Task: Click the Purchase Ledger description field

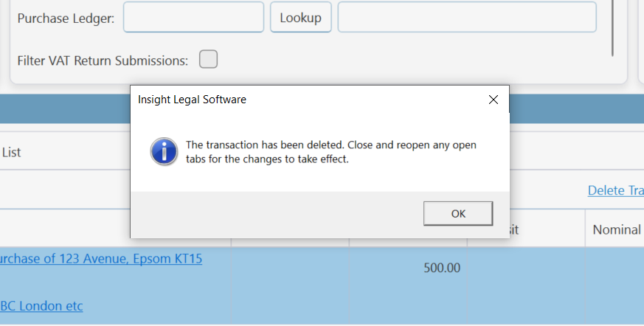Action: pos(467,17)
